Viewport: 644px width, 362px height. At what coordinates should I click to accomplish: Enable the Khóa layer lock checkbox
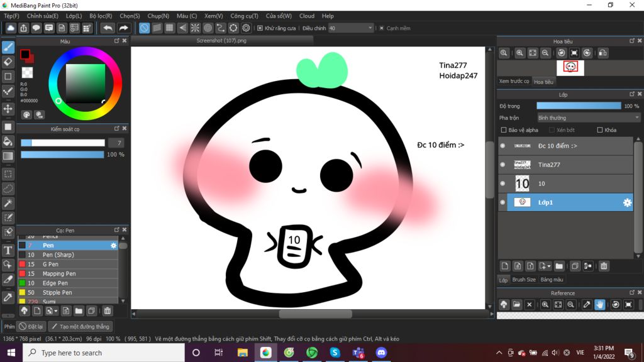[599, 130]
